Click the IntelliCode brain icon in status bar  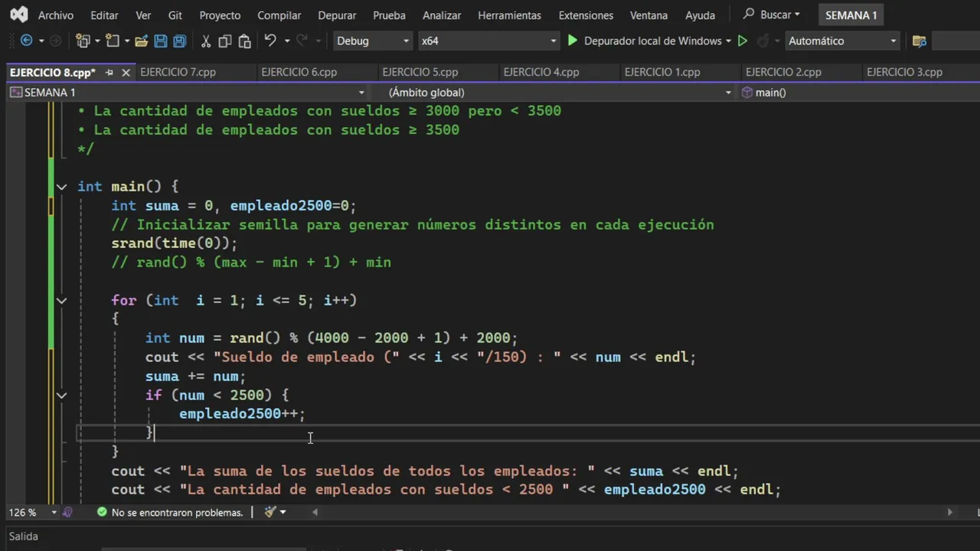click(x=67, y=512)
